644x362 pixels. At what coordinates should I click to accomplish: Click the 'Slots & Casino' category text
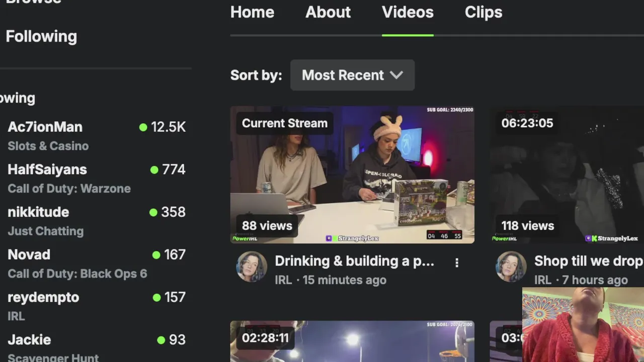point(48,146)
